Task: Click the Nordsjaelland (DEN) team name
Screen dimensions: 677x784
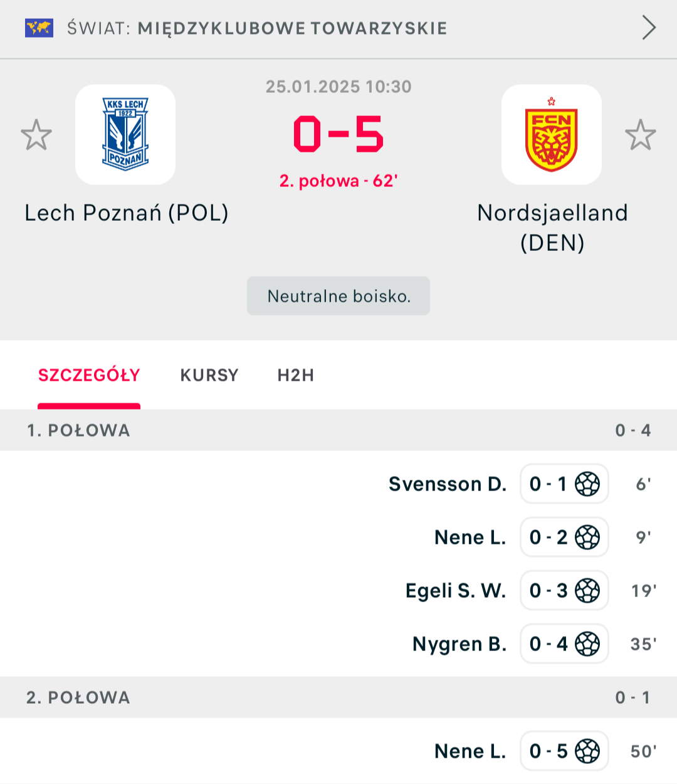Action: click(552, 227)
